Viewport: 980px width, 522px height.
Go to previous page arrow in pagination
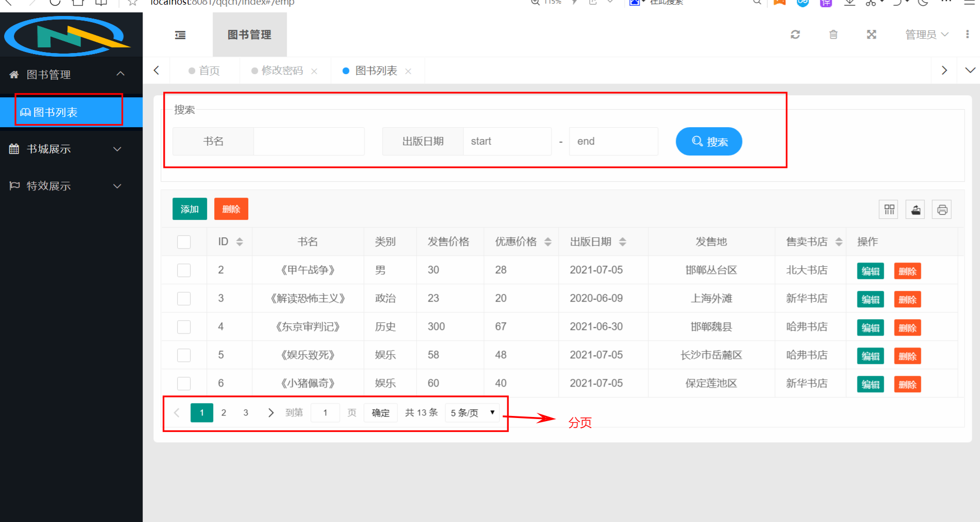pos(177,413)
